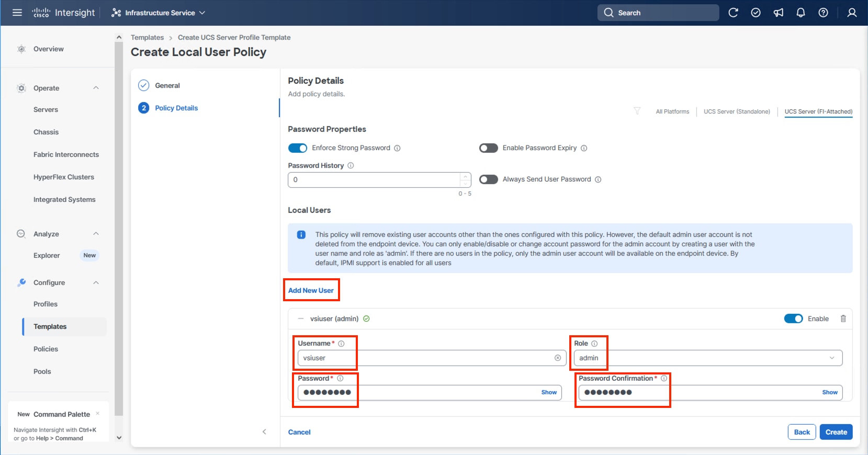Enable the Password Expiry toggle
Screen dimensions: 868x455
[x=488, y=148]
